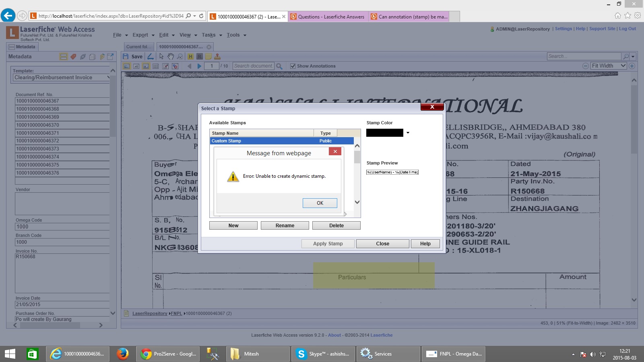This screenshot has height=362, width=644.
Task: Go to next page with blue arrow
Action: tap(199, 66)
